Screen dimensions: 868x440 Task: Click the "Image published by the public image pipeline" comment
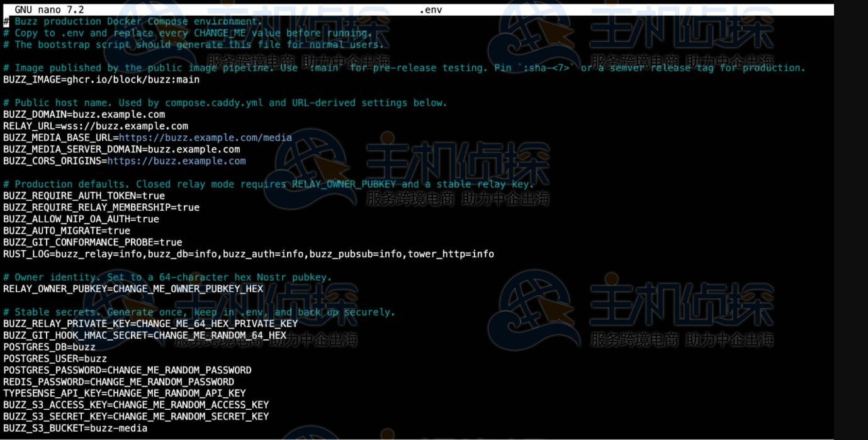pos(404,68)
